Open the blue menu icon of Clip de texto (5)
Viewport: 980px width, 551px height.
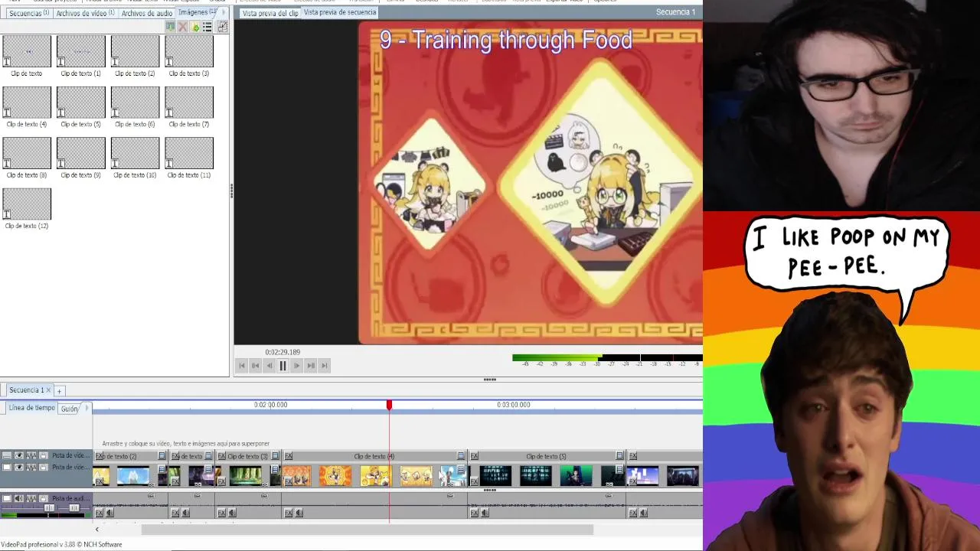click(619, 456)
